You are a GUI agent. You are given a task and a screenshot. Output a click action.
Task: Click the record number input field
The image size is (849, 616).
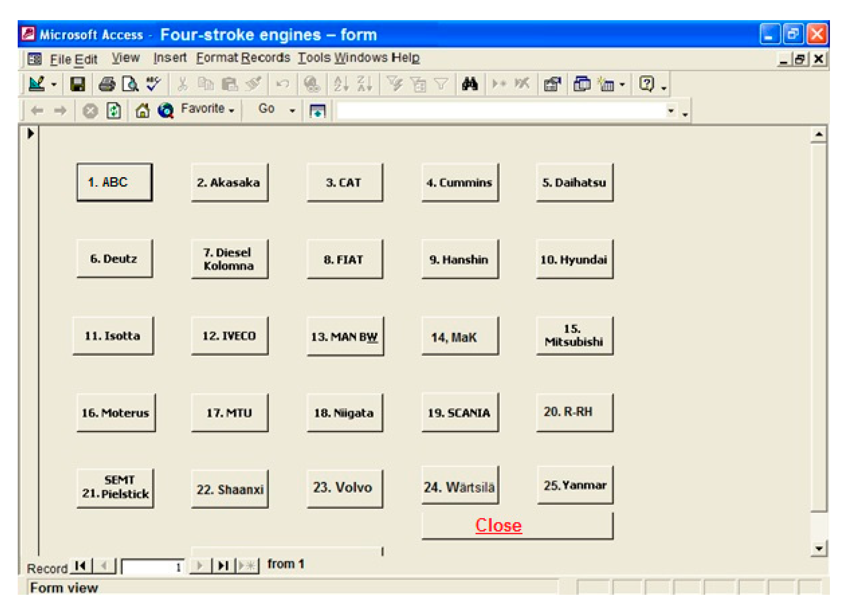pyautogui.click(x=153, y=567)
